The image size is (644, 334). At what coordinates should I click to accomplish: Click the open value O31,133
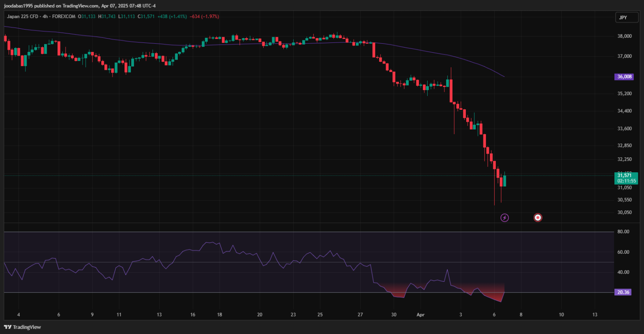click(87, 16)
